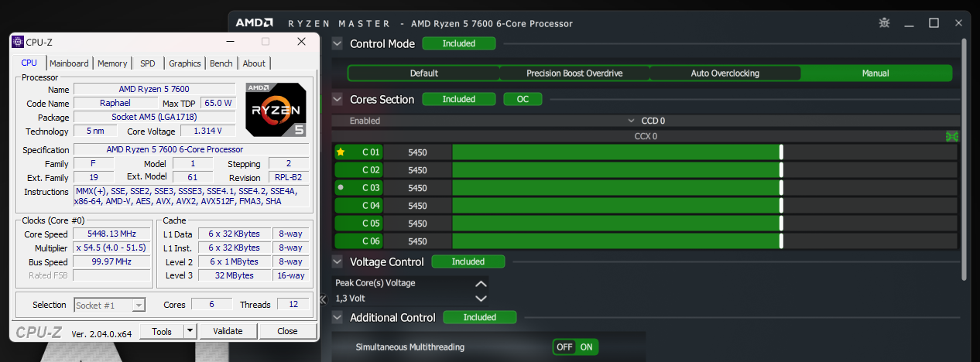
Task: Decrease Peak Core(s) Voltage with down arrow
Action: pos(481,299)
